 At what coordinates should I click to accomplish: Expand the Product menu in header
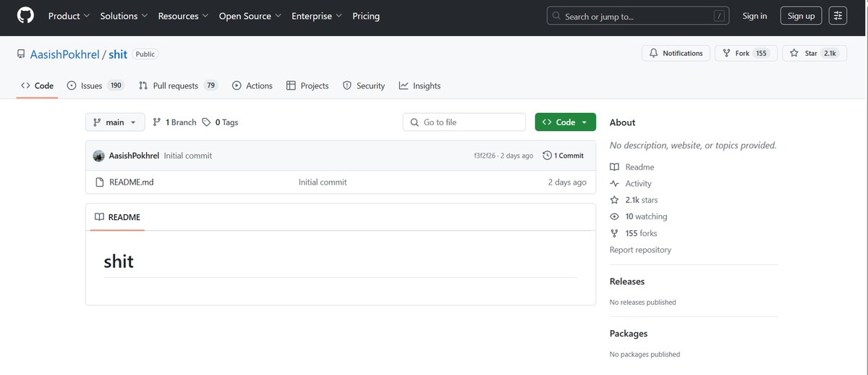coord(69,16)
